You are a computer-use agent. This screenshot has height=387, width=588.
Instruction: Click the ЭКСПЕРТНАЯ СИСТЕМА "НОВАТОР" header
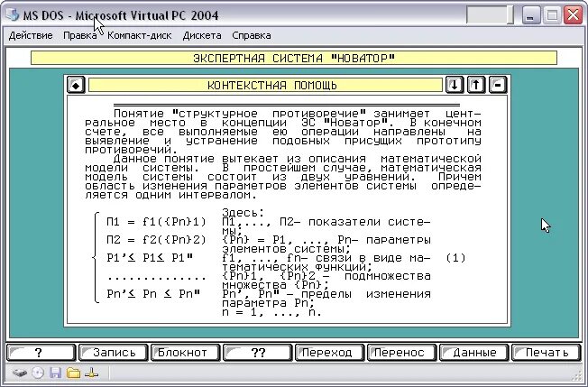294,58
